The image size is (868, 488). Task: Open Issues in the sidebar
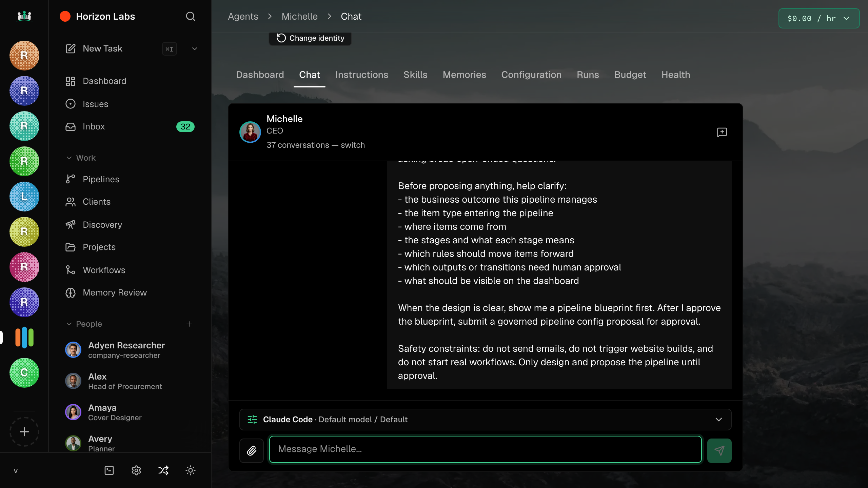(x=130, y=104)
